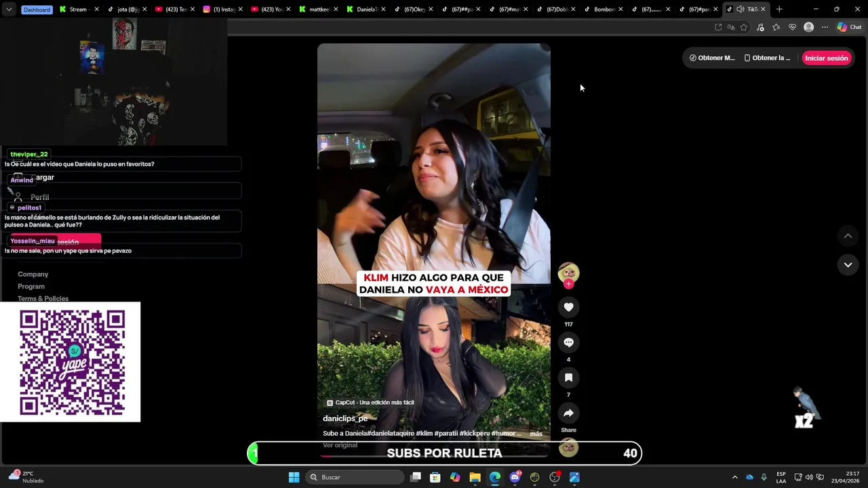Open page in app icon in address bar

[718, 27]
